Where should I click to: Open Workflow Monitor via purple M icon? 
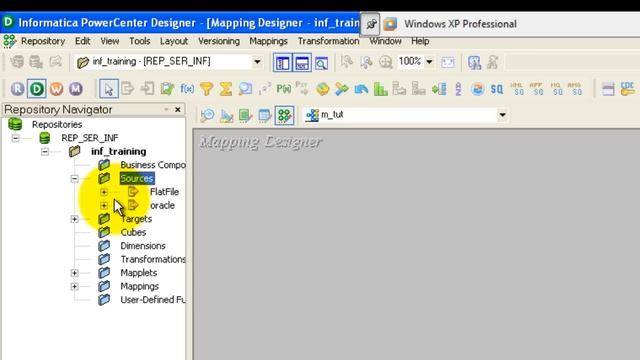76,89
